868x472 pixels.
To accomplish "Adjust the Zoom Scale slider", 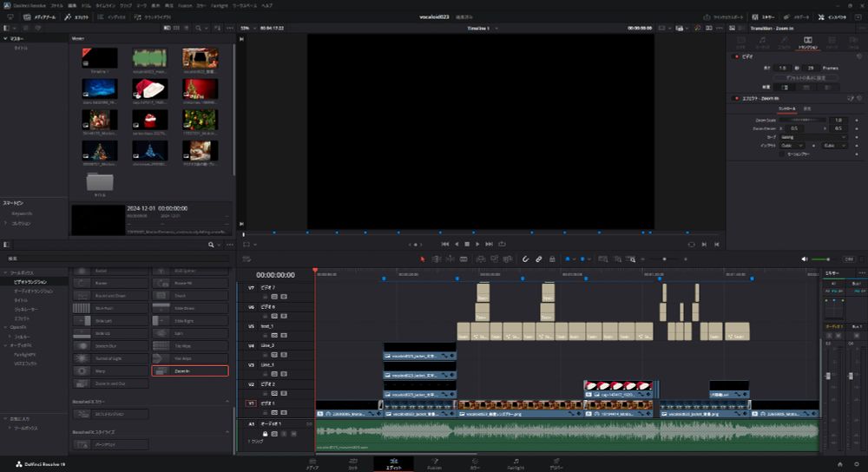I will click(804, 120).
